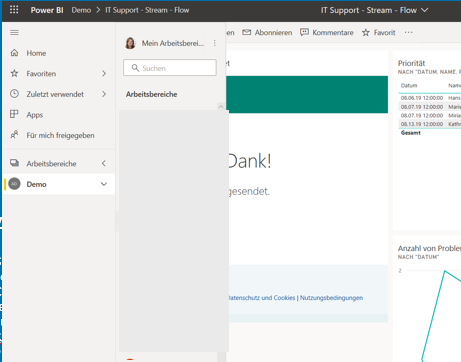This screenshot has width=461, height=362.
Task: Collapse the Arbeitsbereiche flyout chevron
Action: [104, 163]
